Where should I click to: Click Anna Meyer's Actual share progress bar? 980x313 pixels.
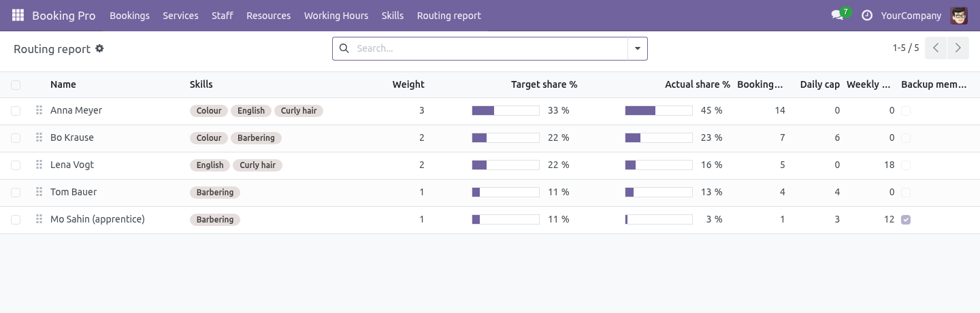point(659,110)
